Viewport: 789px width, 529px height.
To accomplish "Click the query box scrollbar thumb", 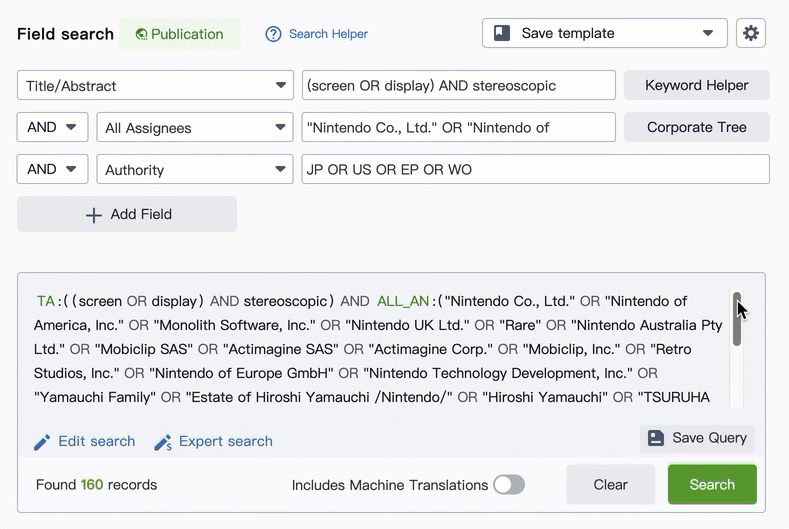I will 737,319.
